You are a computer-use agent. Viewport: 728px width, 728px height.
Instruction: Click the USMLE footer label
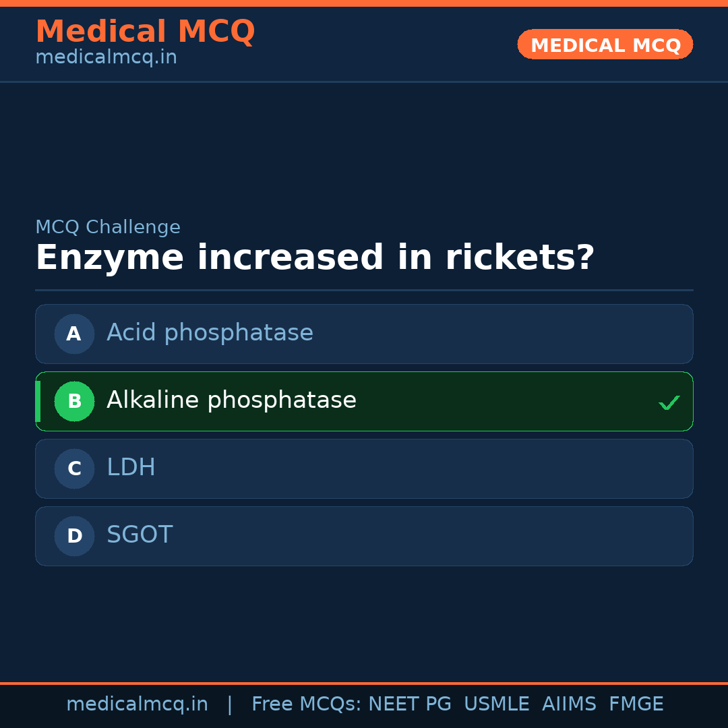point(496,704)
